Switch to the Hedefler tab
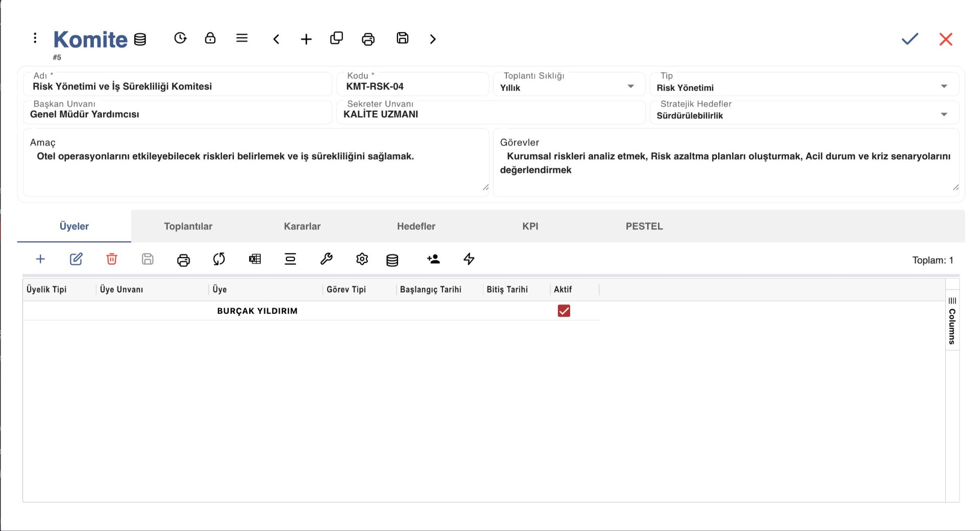This screenshot has height=531, width=980. (416, 226)
